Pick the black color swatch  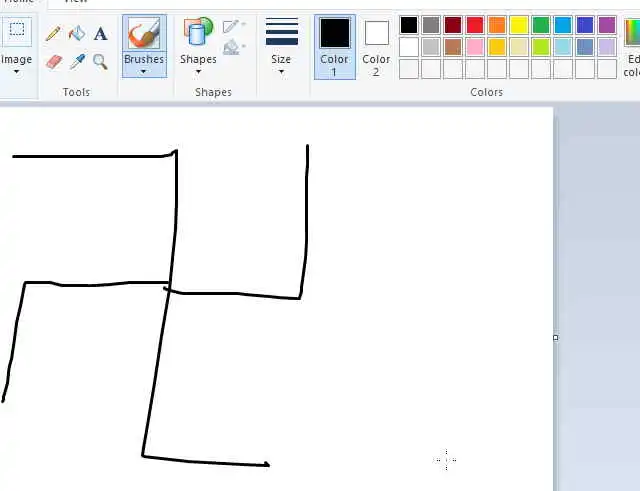(409, 25)
